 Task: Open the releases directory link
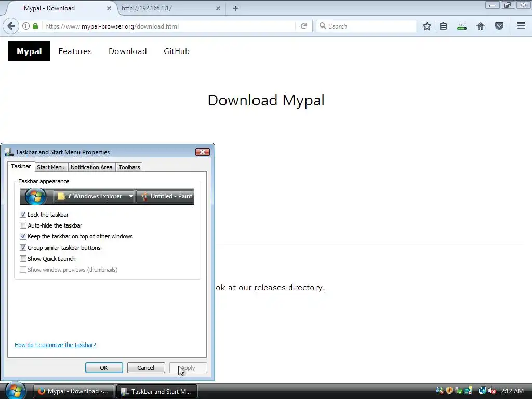(x=289, y=288)
